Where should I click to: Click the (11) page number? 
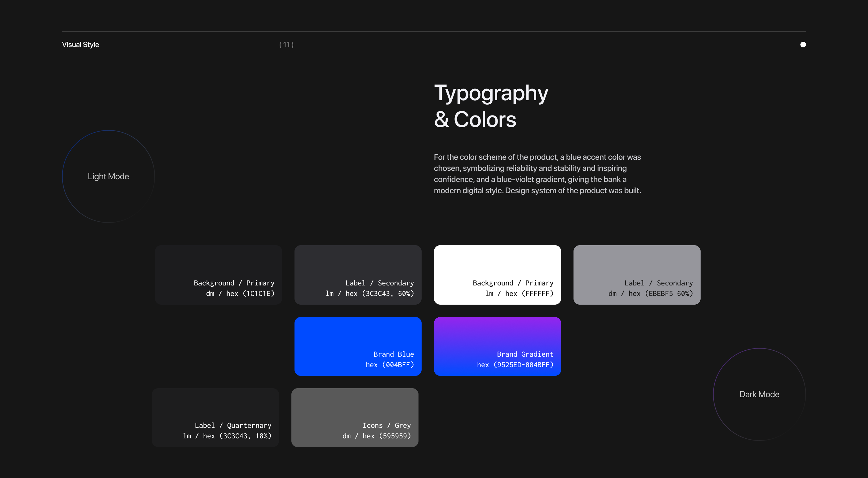[x=286, y=45]
